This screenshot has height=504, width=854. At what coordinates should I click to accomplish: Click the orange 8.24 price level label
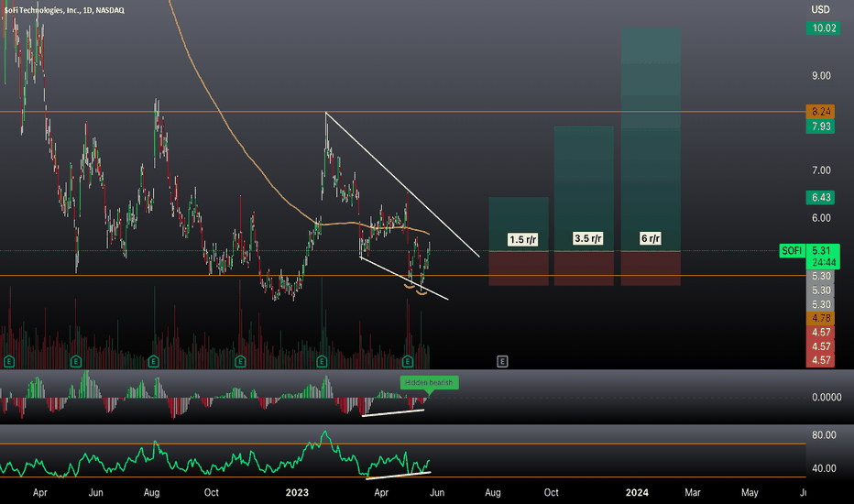(x=821, y=112)
